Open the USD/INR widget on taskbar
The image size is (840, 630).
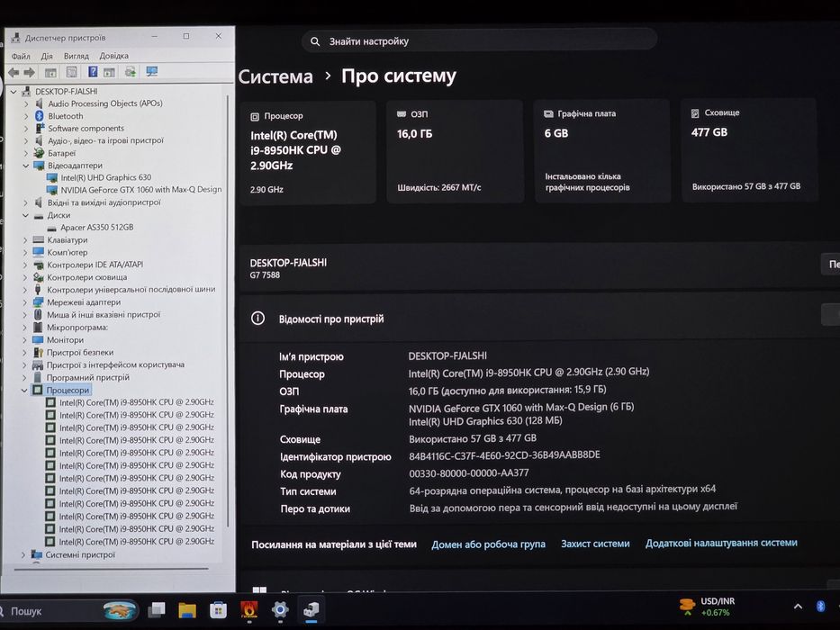pyautogui.click(x=707, y=607)
